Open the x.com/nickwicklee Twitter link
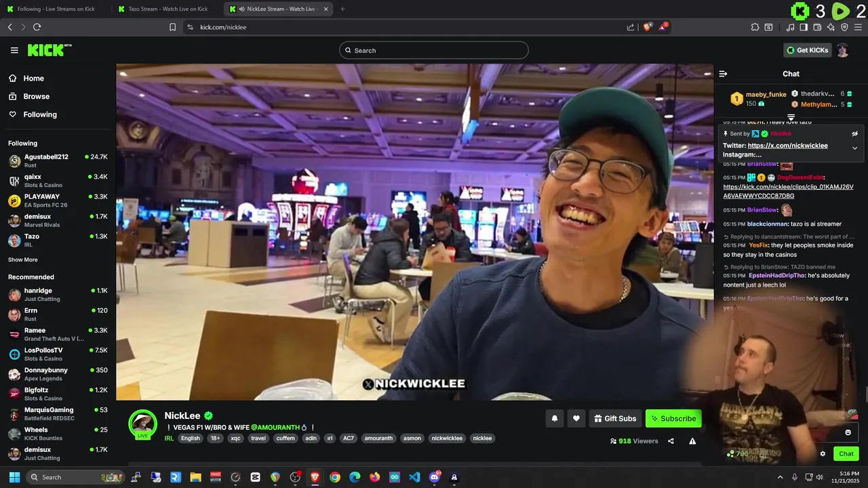Image resolution: width=868 pixels, height=488 pixels. click(x=788, y=146)
